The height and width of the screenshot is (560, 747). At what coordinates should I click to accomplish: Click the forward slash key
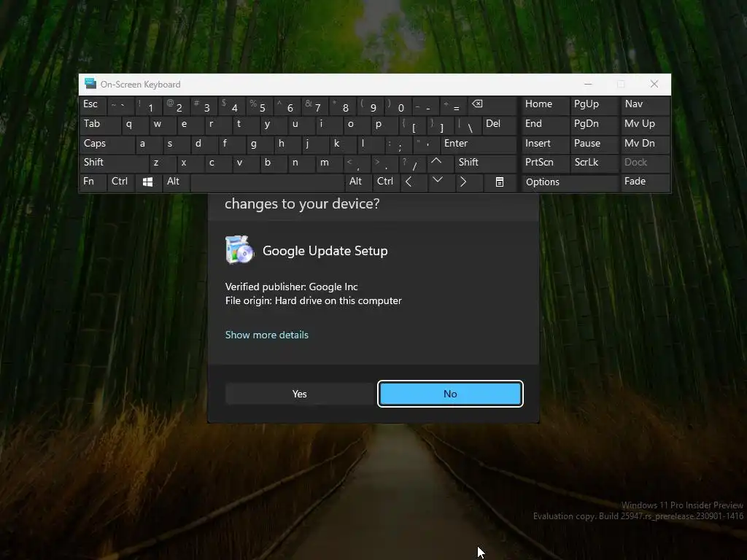[x=413, y=163]
